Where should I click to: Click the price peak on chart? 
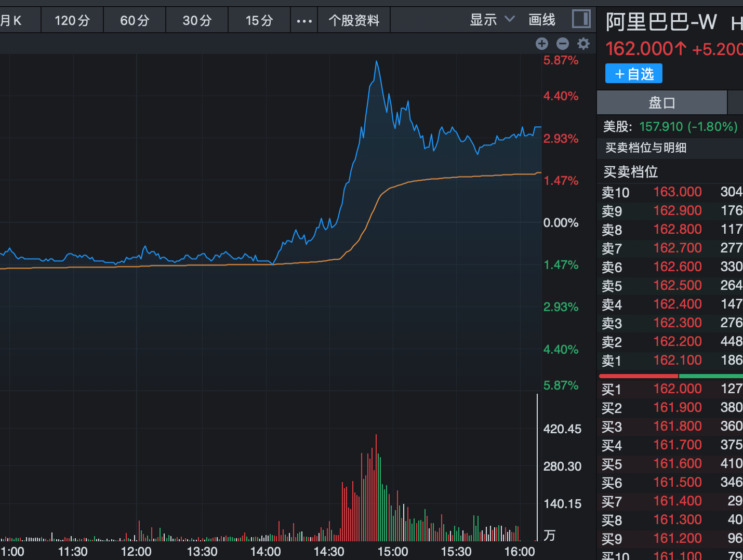[377, 62]
